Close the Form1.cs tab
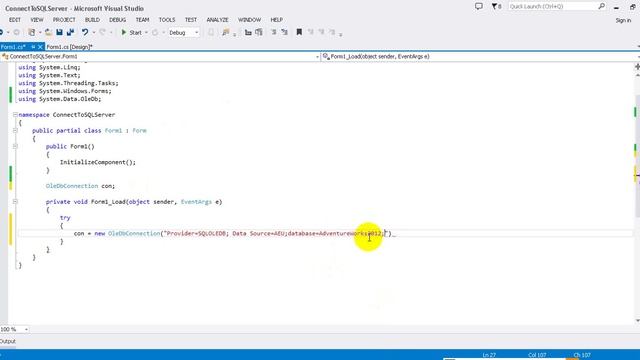The image size is (640, 360). pyautogui.click(x=40, y=47)
